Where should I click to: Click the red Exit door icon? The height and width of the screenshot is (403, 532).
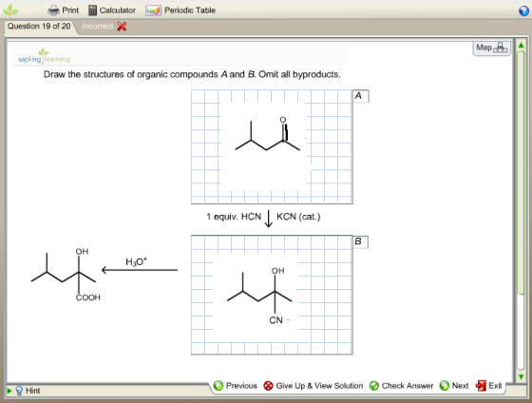click(x=481, y=386)
